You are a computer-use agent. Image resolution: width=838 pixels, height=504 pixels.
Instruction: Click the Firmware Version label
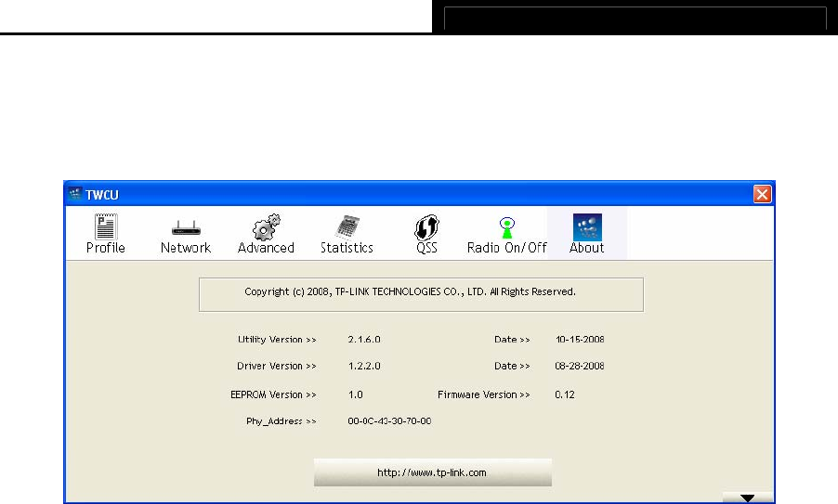(484, 394)
